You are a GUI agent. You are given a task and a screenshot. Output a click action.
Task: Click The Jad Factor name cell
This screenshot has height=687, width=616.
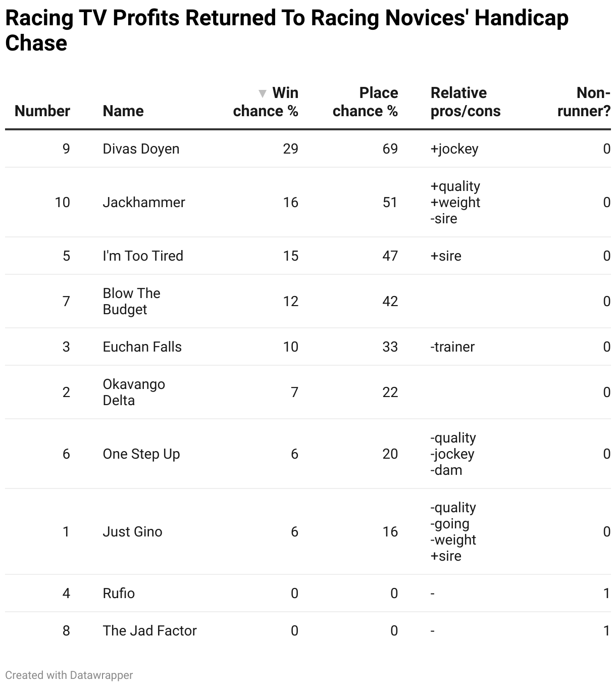click(x=150, y=631)
